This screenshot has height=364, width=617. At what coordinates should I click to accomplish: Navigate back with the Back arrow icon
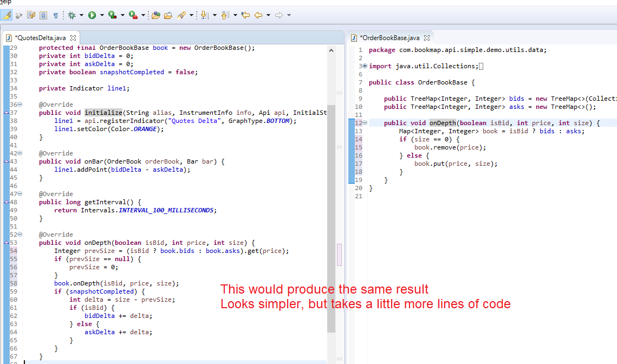pyautogui.click(x=258, y=15)
